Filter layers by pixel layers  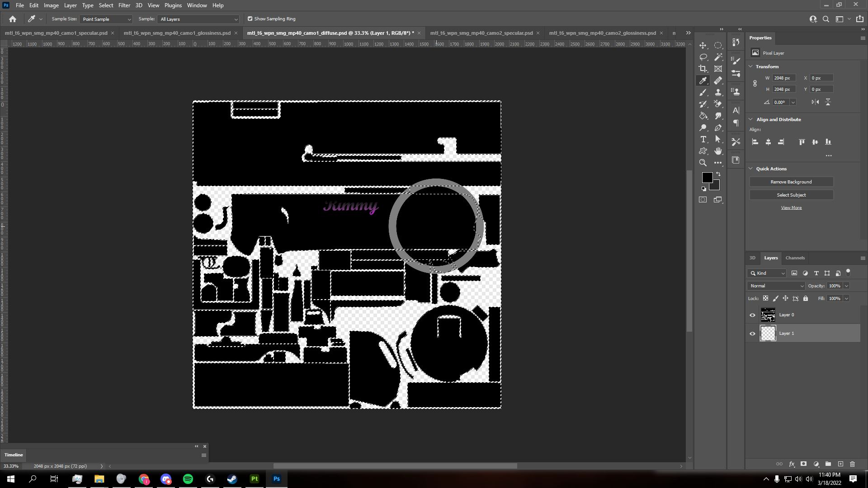click(794, 273)
